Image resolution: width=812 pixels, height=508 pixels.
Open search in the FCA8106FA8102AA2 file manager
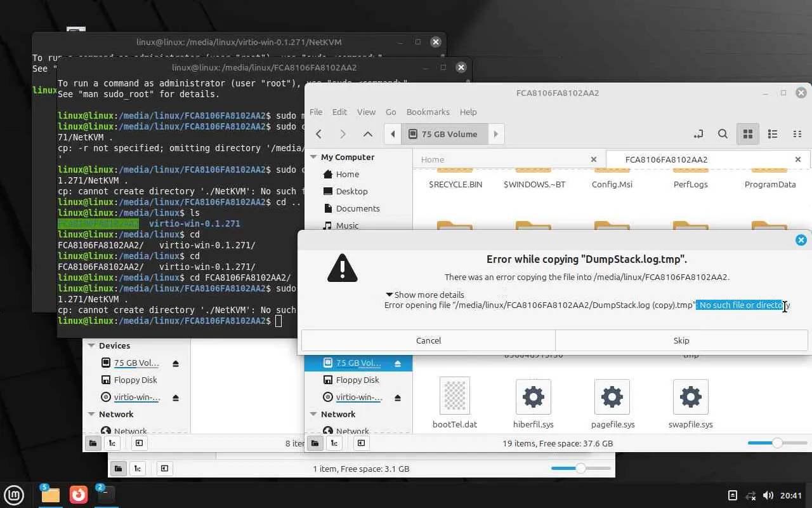pos(723,134)
